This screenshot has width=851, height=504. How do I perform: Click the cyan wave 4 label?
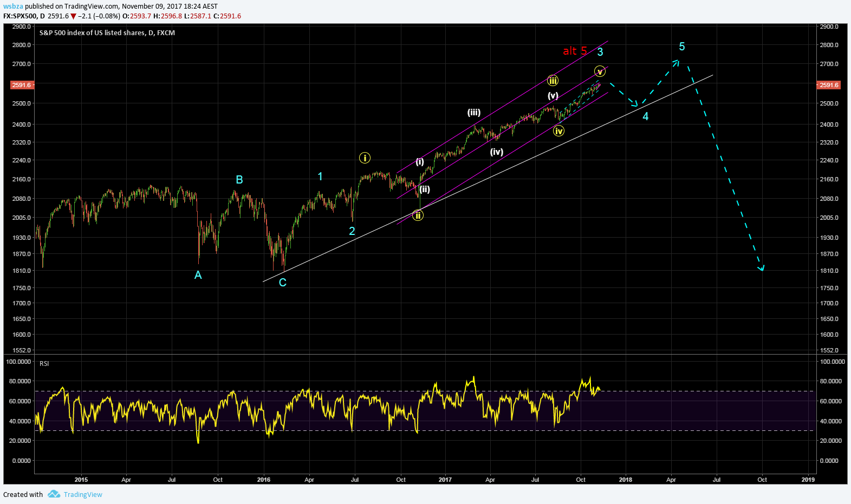click(645, 116)
